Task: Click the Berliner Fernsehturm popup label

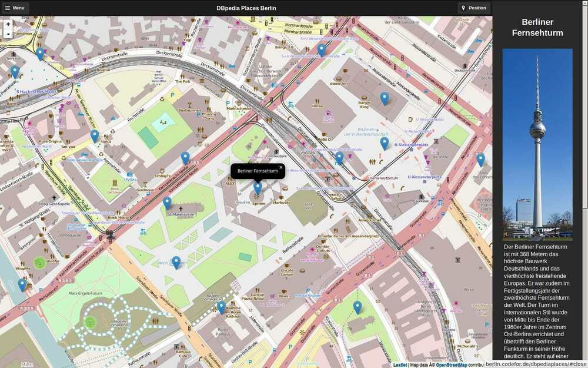Action: [258, 171]
